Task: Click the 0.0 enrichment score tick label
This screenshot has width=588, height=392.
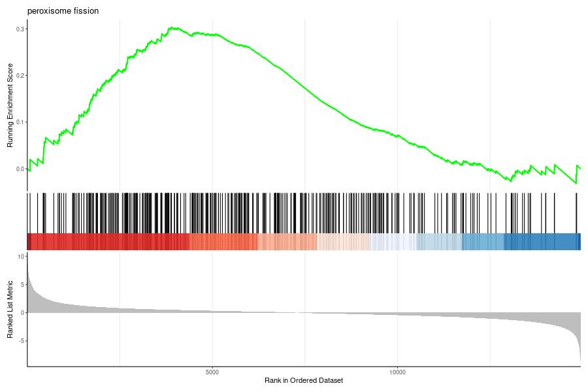Action: pos(20,169)
